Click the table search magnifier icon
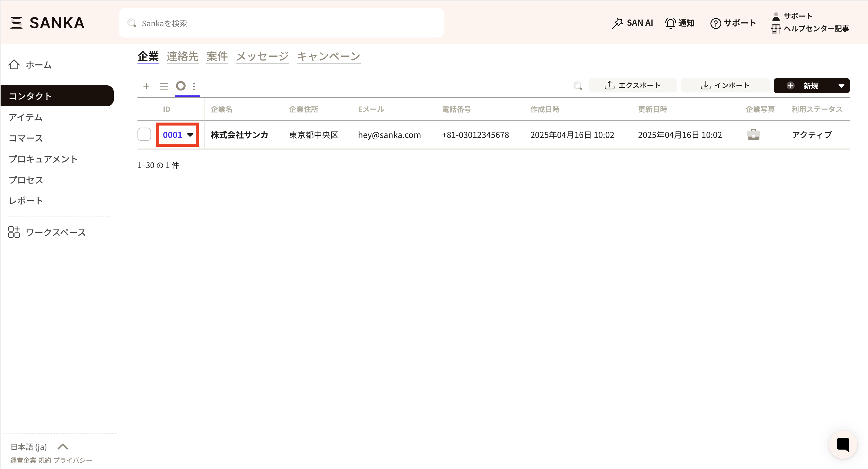 pos(578,86)
